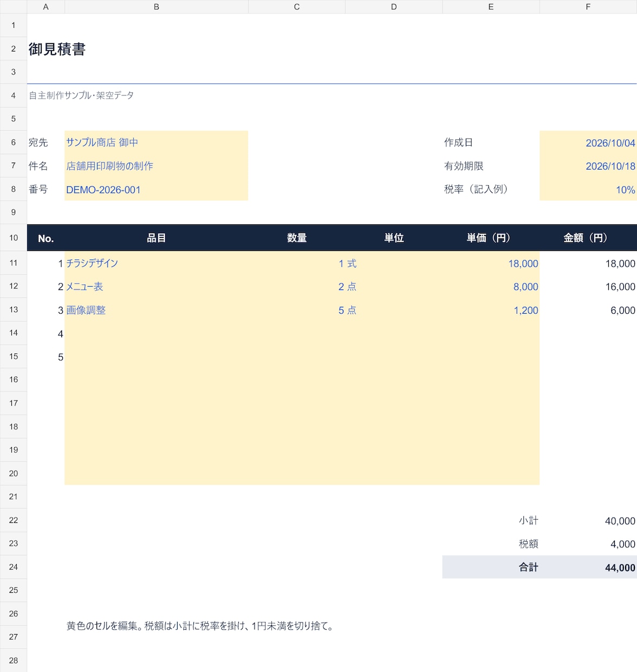Select the メニュー表 item cell

(156, 286)
